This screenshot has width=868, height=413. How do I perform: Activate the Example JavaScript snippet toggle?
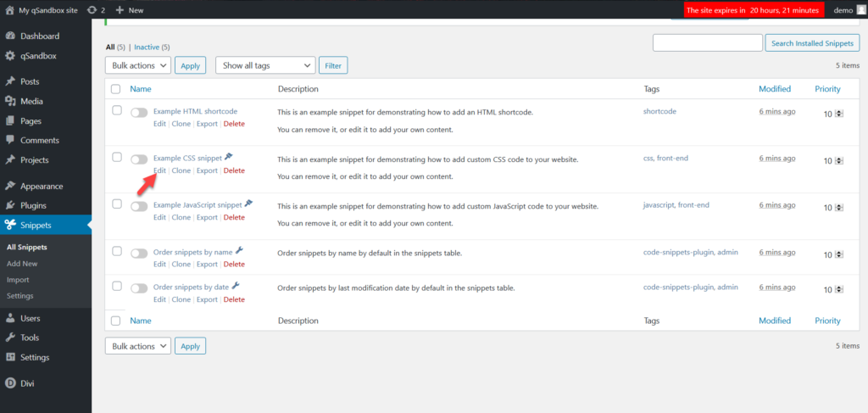(139, 207)
